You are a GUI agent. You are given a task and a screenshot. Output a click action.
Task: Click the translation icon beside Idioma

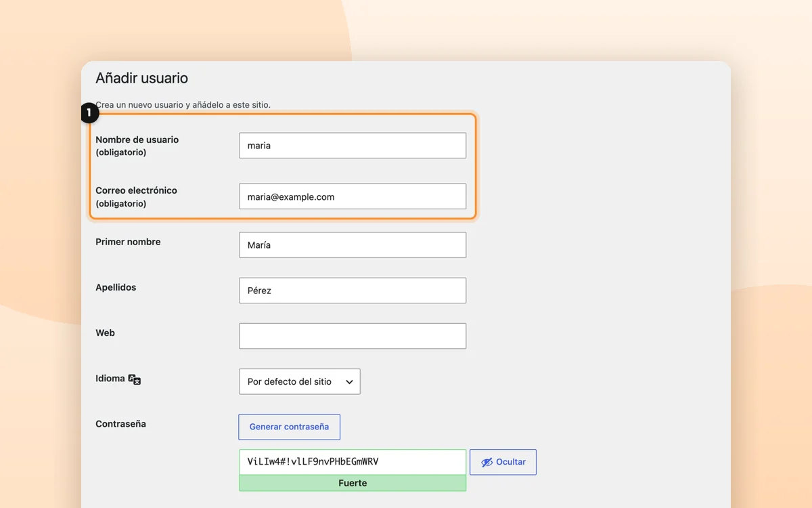click(x=135, y=379)
